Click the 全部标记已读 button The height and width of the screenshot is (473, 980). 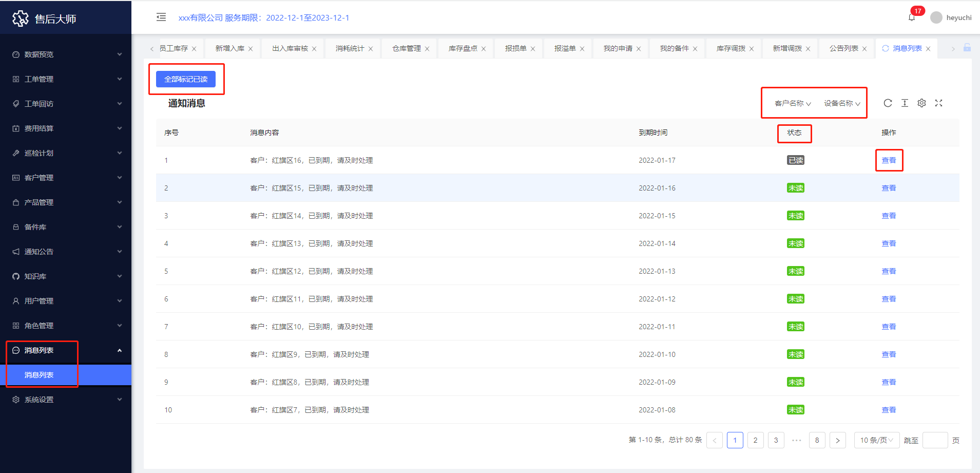[x=186, y=79]
